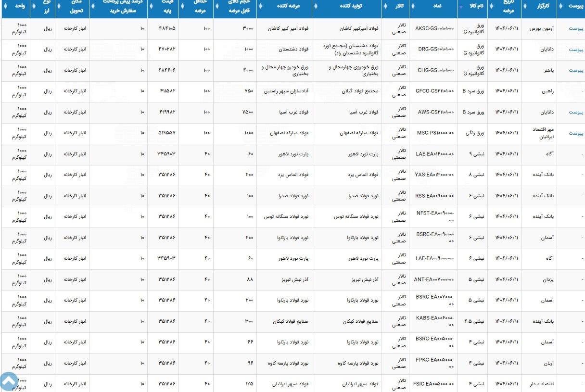585x392 pixels.
Task: Click the round scroll-to-top arrow button
Action: [x=9, y=381]
